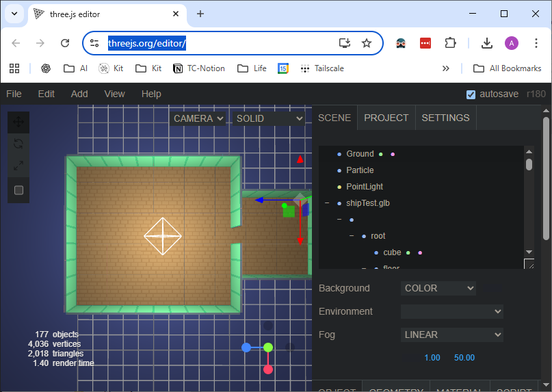Select Ground in the scene outliner
The image size is (552, 392).
click(360, 154)
